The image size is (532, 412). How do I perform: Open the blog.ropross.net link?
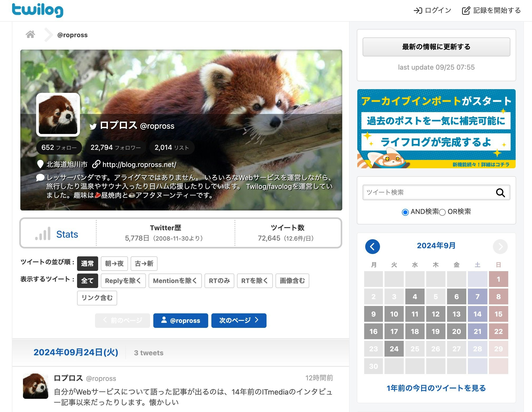tap(139, 165)
